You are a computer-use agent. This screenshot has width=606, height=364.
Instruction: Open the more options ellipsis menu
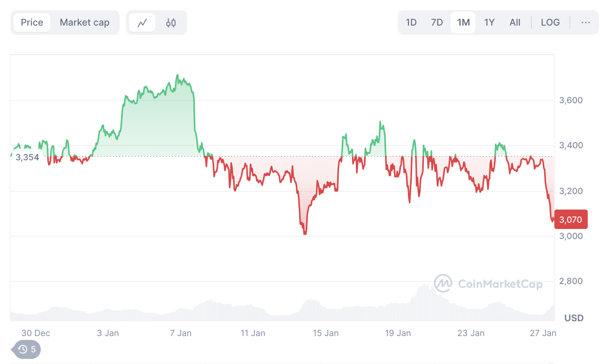click(x=585, y=23)
